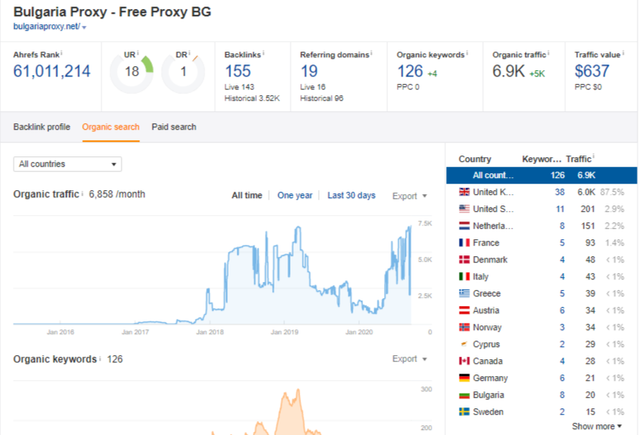The width and height of the screenshot is (640, 435).
Task: Click the Norway country name
Action: pos(487,327)
